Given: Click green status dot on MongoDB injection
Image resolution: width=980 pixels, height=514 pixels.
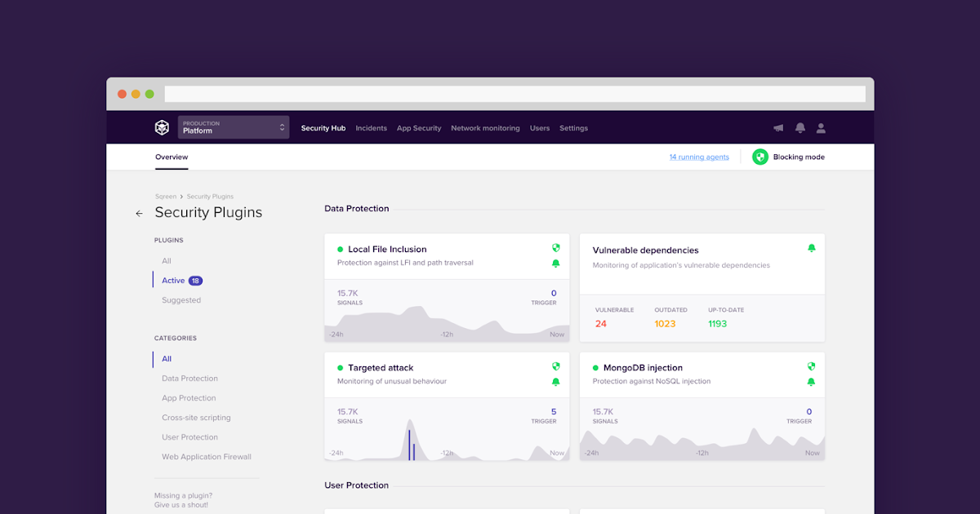Looking at the screenshot, I should [x=595, y=368].
